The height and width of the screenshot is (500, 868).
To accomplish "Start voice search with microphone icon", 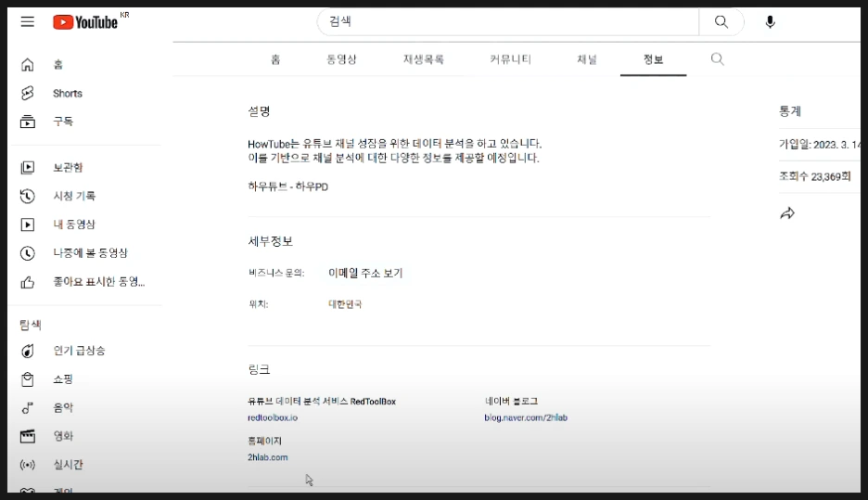I will click(x=770, y=22).
